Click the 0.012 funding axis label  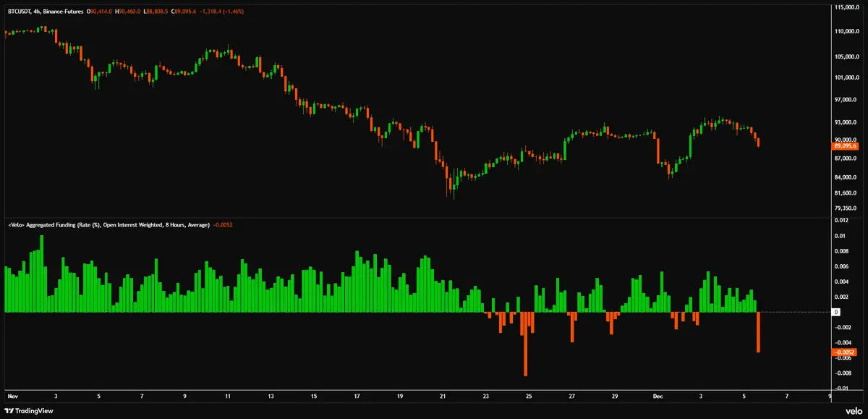(841, 221)
